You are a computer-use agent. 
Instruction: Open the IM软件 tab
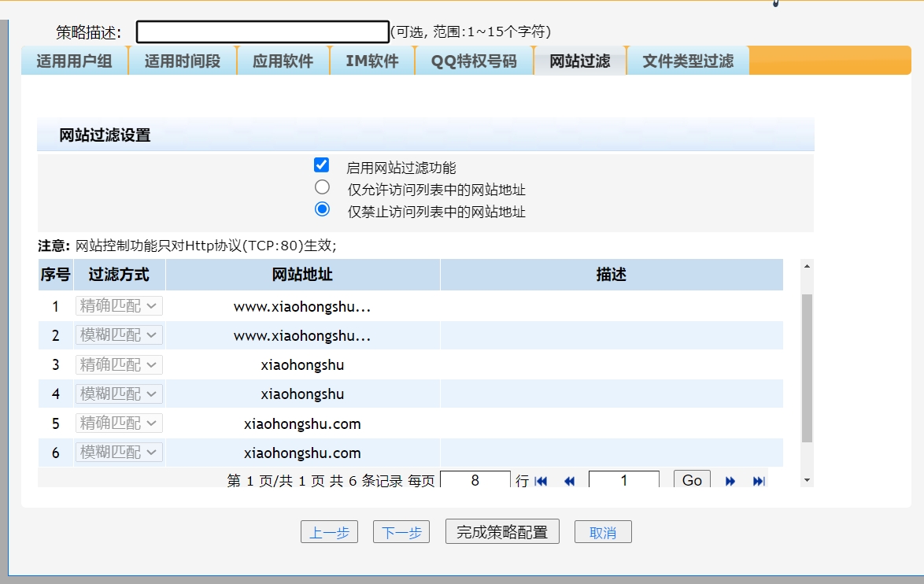[x=371, y=61]
